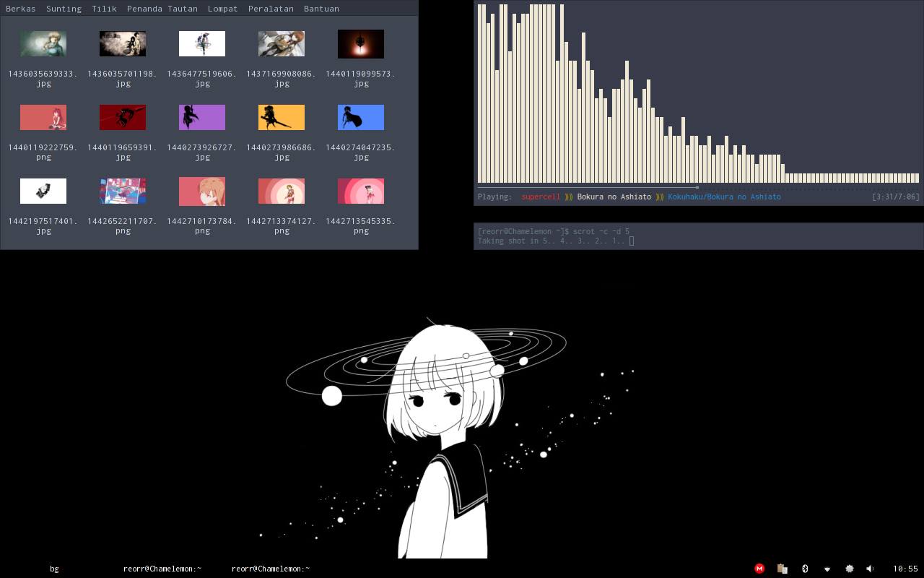
Task: Select thumbnail of 1436035701198.jpg
Action: coord(123,44)
